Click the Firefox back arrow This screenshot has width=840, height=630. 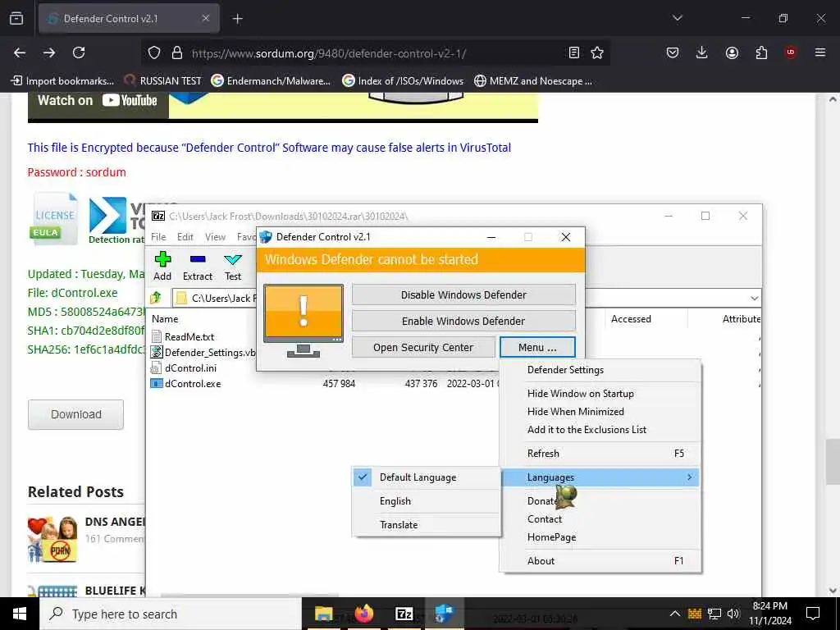20,52
